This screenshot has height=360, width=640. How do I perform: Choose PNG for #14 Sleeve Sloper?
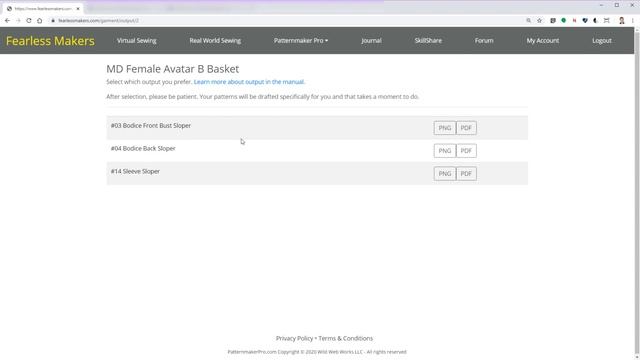pyautogui.click(x=444, y=173)
